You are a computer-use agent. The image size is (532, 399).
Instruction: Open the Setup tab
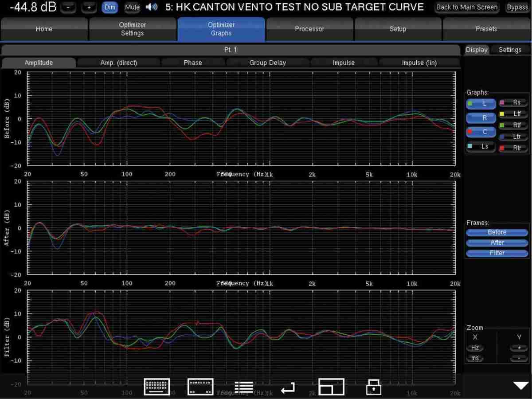pos(398,29)
